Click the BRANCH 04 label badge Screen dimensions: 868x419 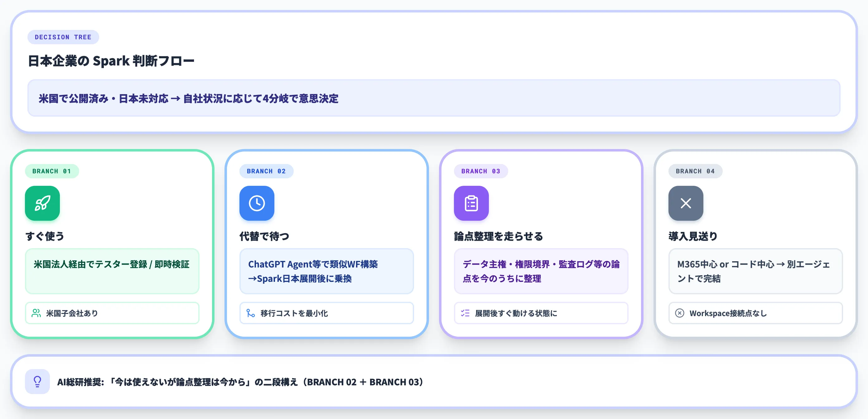click(695, 171)
